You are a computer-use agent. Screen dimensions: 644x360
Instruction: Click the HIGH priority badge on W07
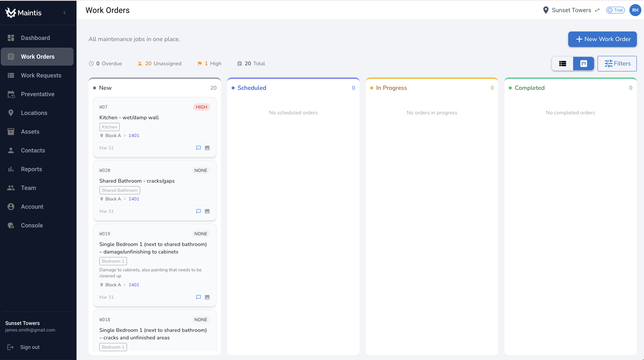[x=201, y=107]
